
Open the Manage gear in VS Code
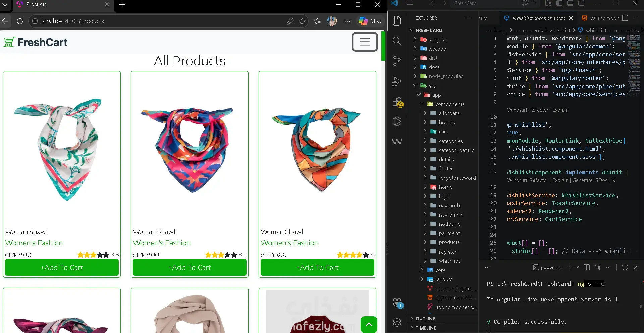pyautogui.click(x=397, y=322)
